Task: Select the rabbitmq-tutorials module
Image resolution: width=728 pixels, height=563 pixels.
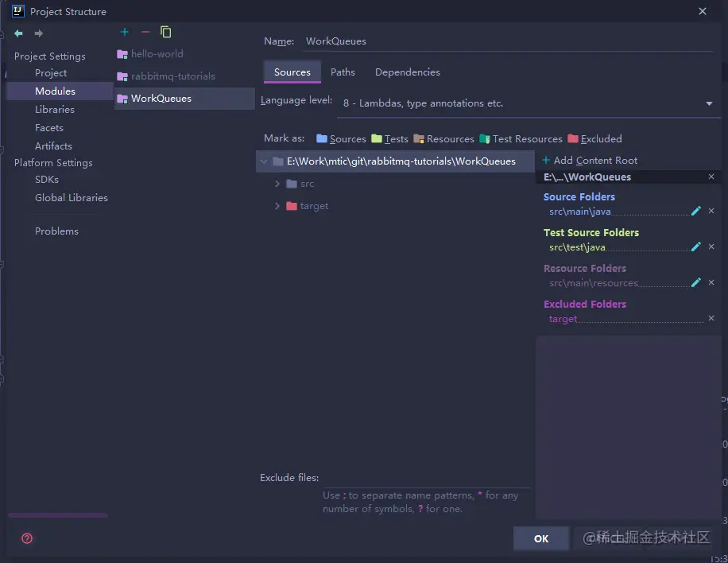Action: coord(184,76)
